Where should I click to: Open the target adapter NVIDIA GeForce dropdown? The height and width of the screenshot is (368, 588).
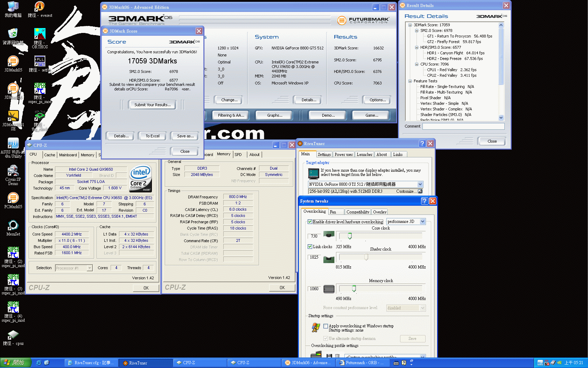coord(420,184)
